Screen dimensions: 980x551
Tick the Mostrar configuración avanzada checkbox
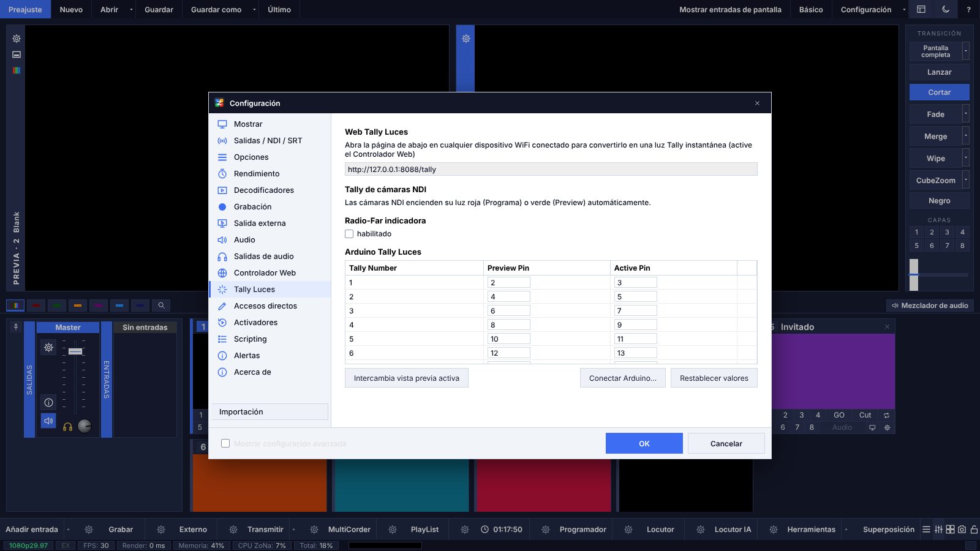click(x=225, y=443)
